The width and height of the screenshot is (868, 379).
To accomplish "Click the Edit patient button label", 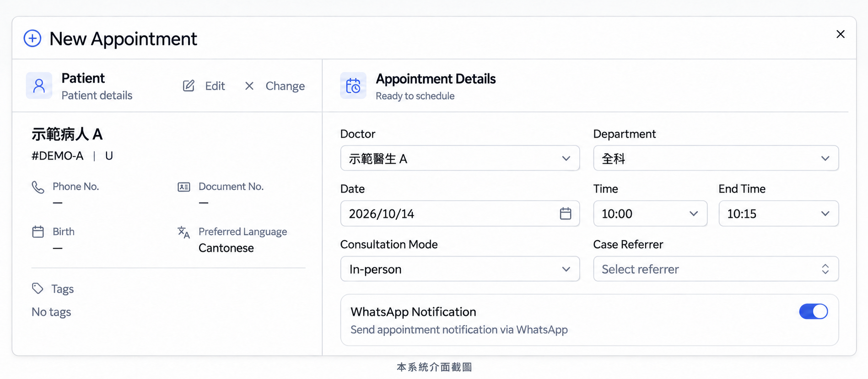I will click(x=215, y=86).
